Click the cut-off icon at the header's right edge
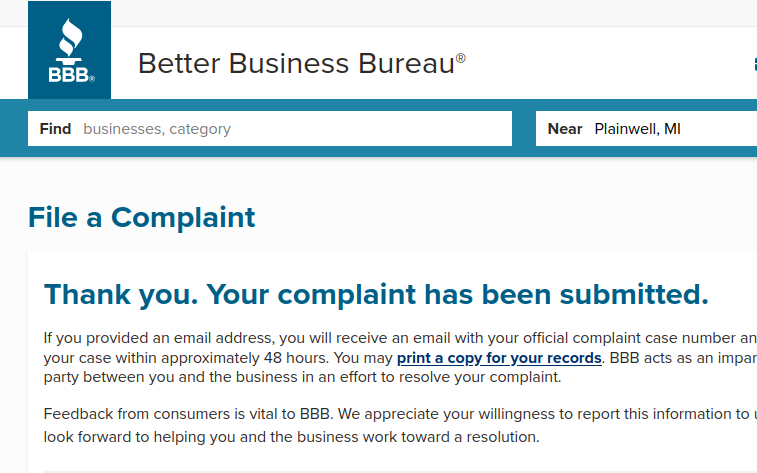 point(755,64)
